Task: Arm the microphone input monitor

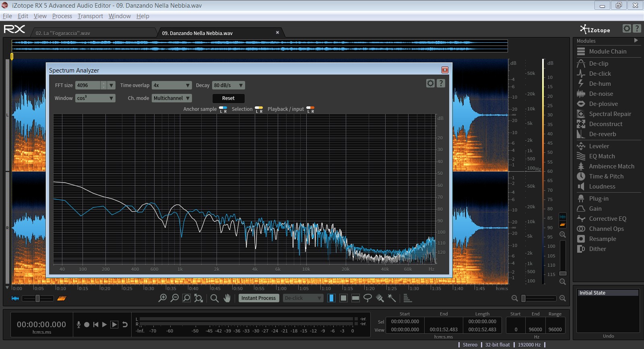Action: 78,324
